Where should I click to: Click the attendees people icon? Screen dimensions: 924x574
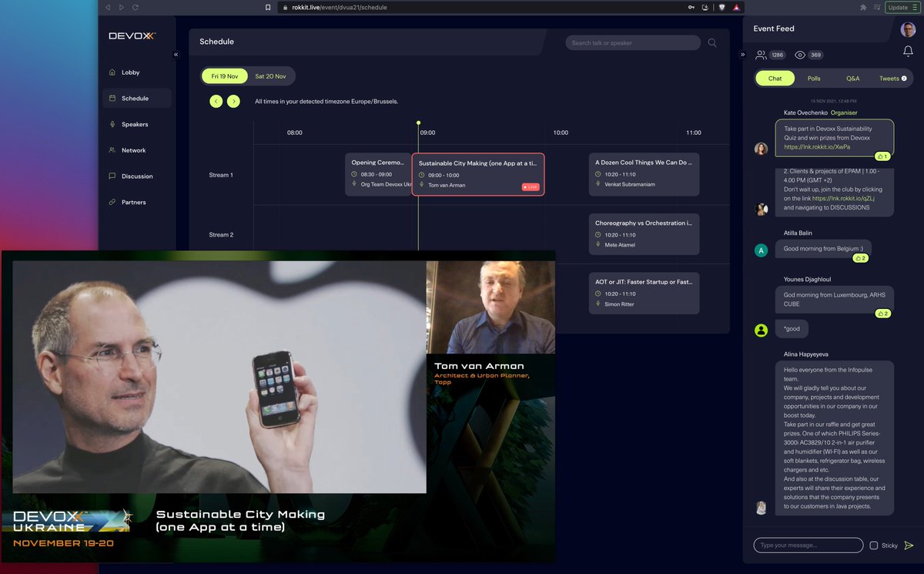(761, 55)
